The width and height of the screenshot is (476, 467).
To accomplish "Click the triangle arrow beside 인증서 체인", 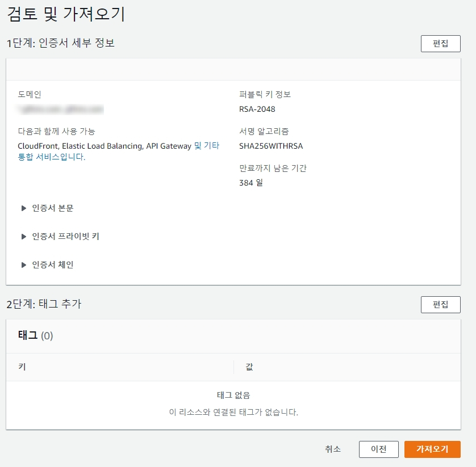I will [24, 265].
